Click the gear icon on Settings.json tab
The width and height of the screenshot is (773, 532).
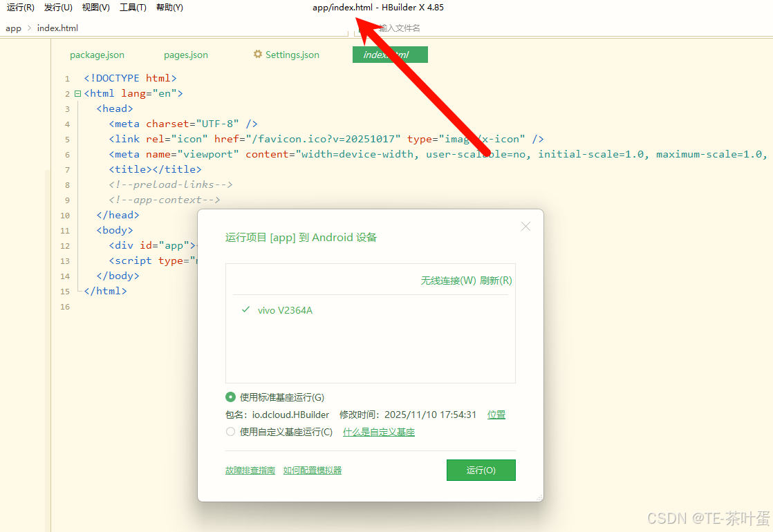click(258, 54)
